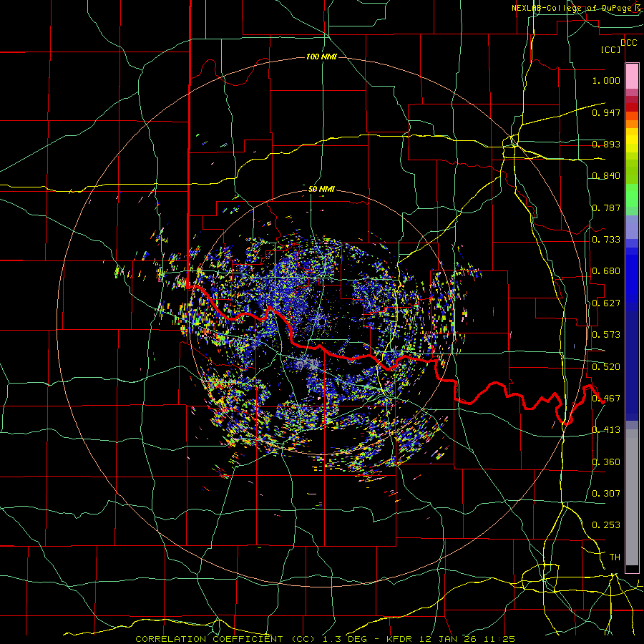Click the DCC label above the color scale
Screen dimensions: 644x644
tap(628, 43)
